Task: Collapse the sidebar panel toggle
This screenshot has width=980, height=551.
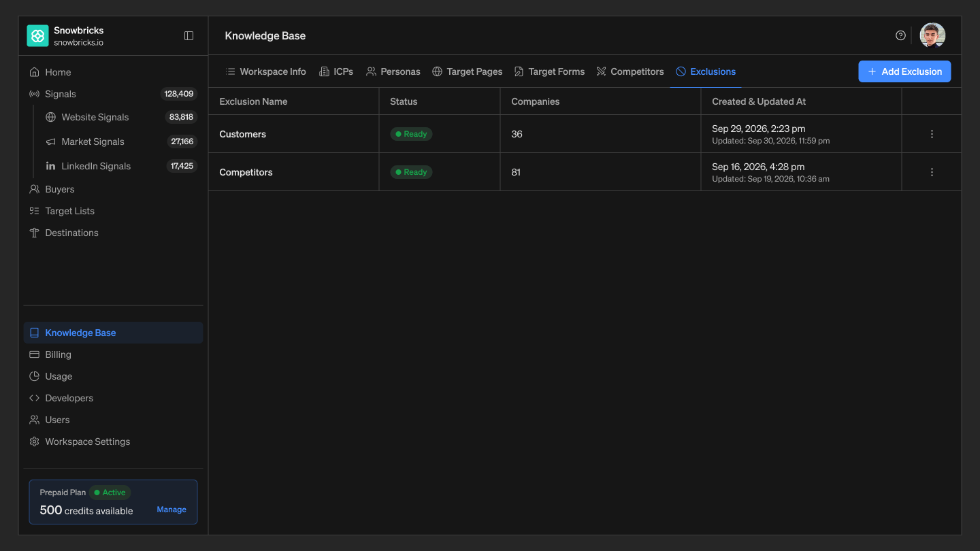Action: click(189, 35)
